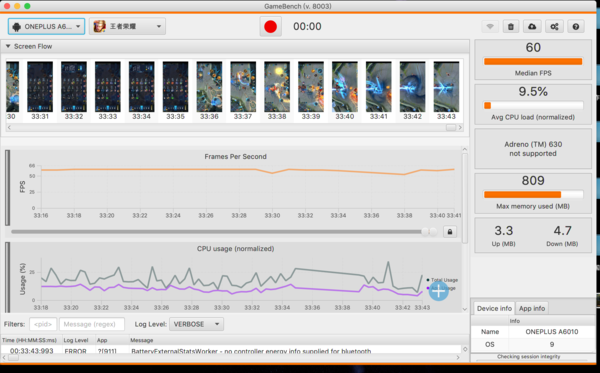Click the Median FPS summary panel
This screenshot has height=373, width=600.
tap(533, 59)
